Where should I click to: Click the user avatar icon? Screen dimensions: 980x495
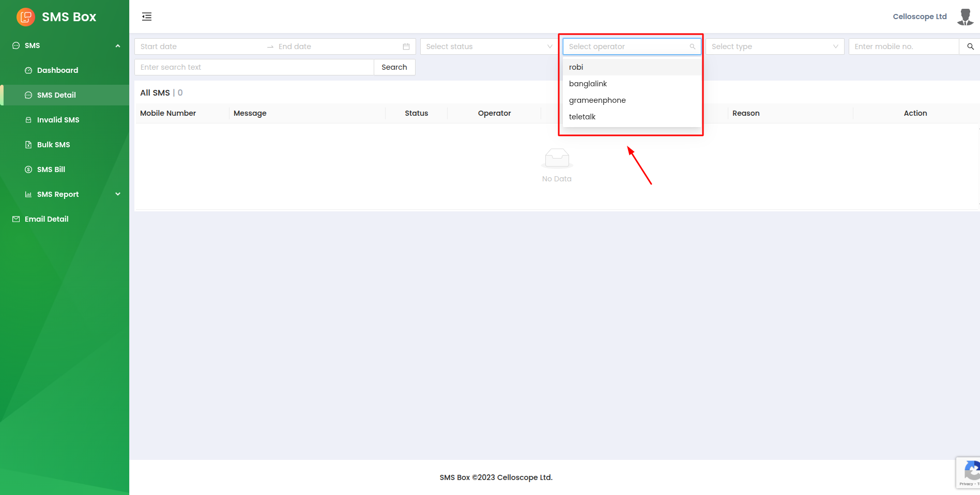[964, 17]
